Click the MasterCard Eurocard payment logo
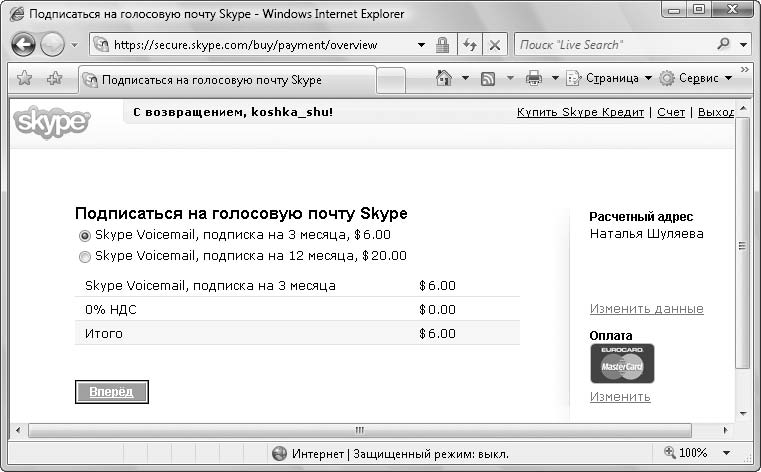761x472 pixels. pyautogui.click(x=622, y=363)
